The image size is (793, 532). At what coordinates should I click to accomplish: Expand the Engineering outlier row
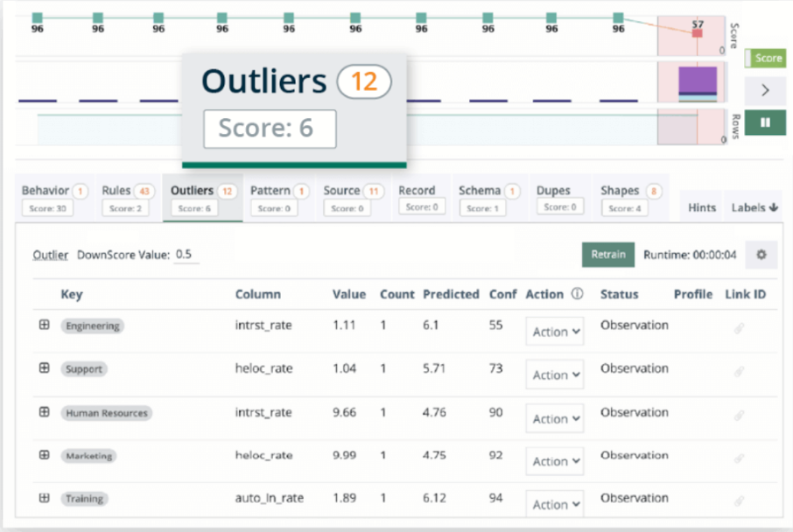tap(44, 325)
